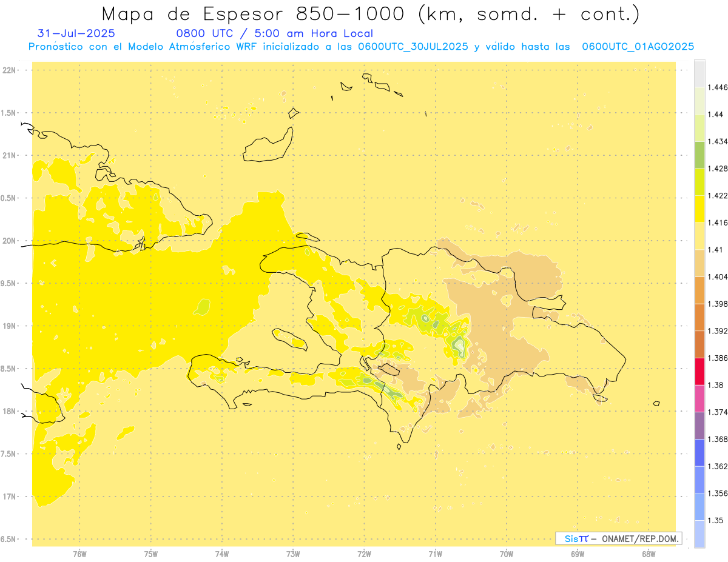Click the '9.5N' latitude label
728x562 pixels.
(9, 284)
